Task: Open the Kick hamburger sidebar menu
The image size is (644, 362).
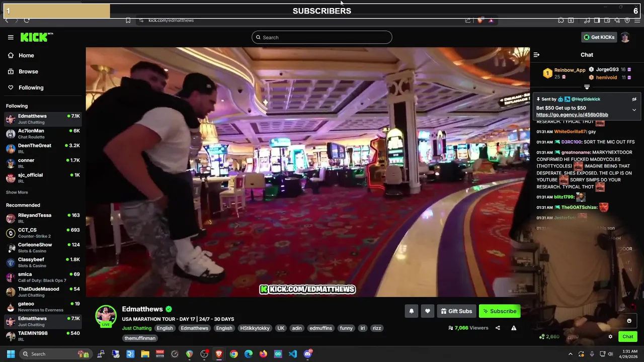Action: click(x=11, y=37)
